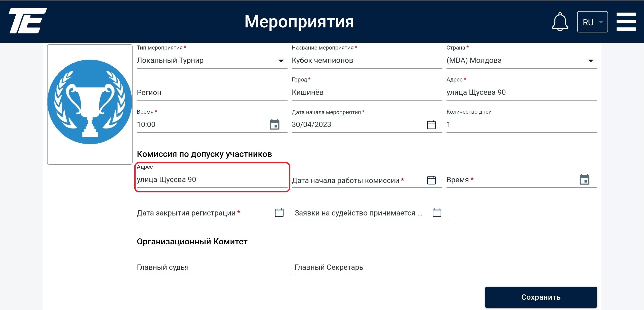644x310 pixels.
Task: Open calendar for Заявки на судейство
Action: click(437, 212)
